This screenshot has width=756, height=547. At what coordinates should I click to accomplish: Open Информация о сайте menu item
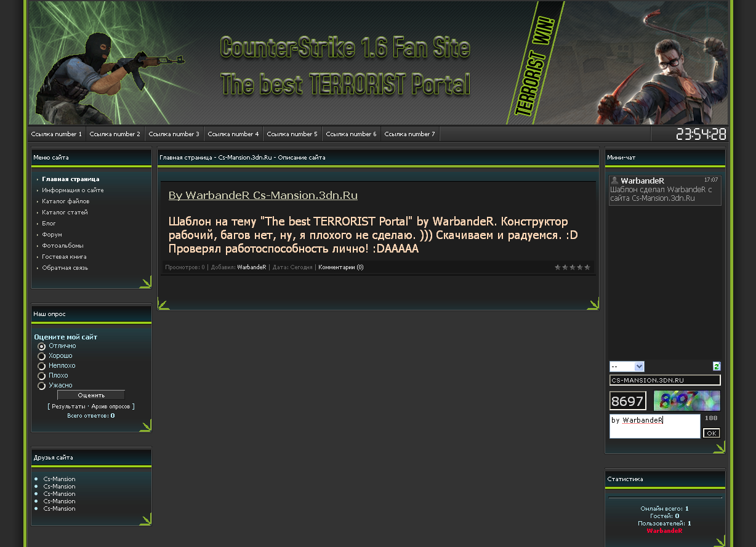click(73, 190)
